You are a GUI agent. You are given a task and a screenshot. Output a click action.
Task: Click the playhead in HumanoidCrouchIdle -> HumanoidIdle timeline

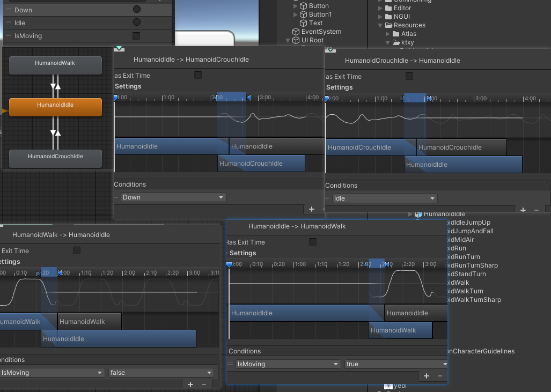pyautogui.click(x=327, y=98)
